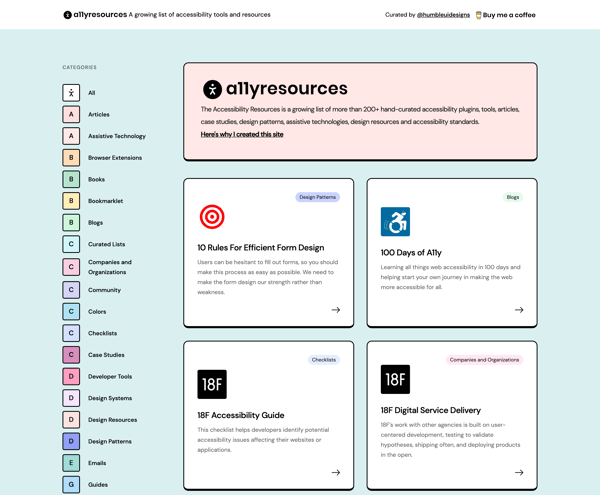
Task: Filter by Blogs category label
Action: click(96, 223)
